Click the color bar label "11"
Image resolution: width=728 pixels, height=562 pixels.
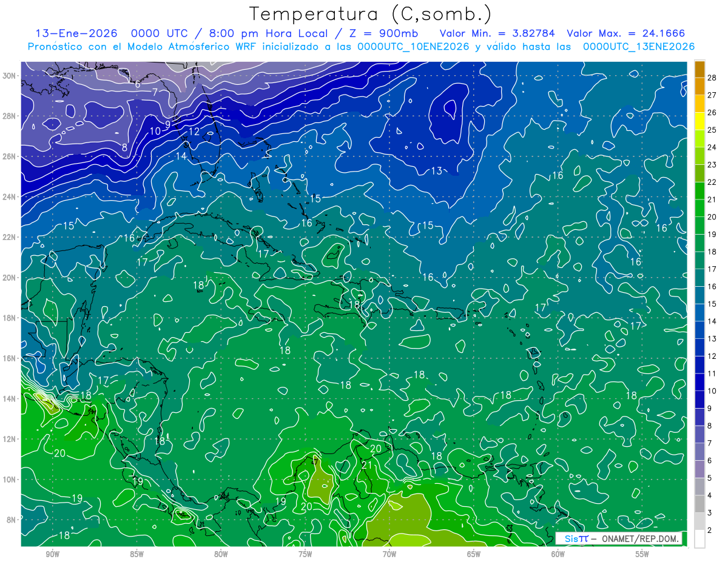pos(712,373)
